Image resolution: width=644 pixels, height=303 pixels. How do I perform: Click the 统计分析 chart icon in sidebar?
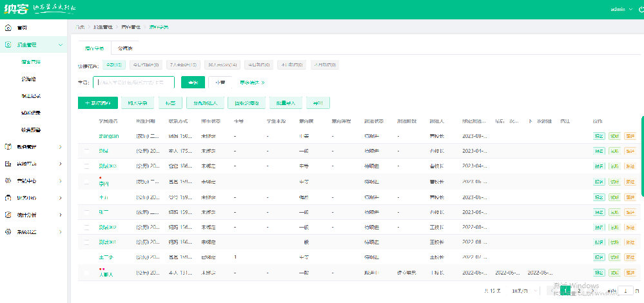pos(8,215)
